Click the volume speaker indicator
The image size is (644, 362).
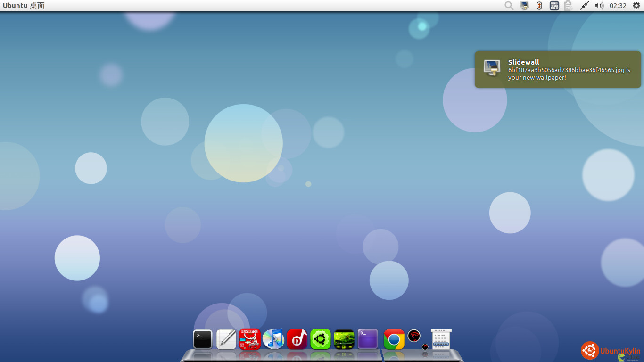click(x=599, y=6)
